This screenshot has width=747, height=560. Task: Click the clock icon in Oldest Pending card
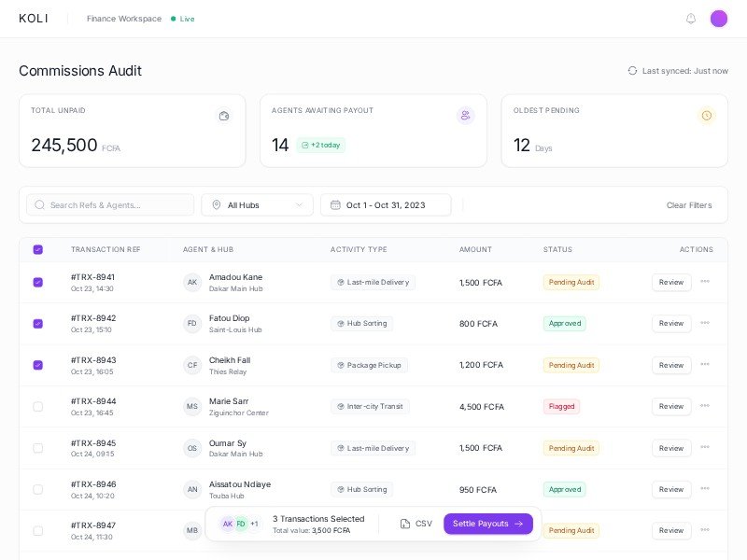click(x=707, y=116)
